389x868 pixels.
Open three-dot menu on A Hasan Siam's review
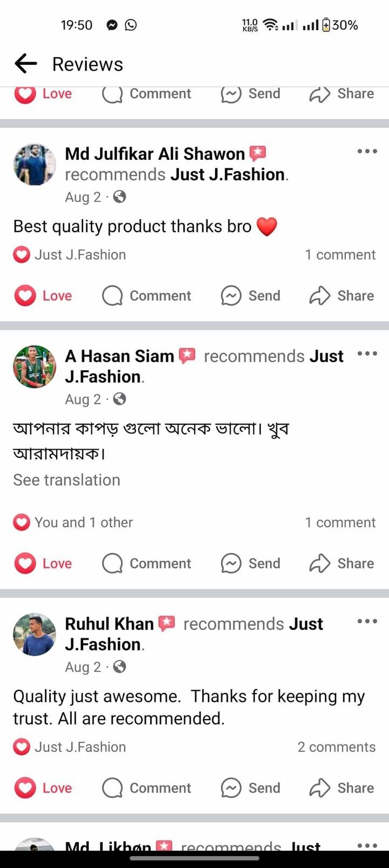click(367, 354)
